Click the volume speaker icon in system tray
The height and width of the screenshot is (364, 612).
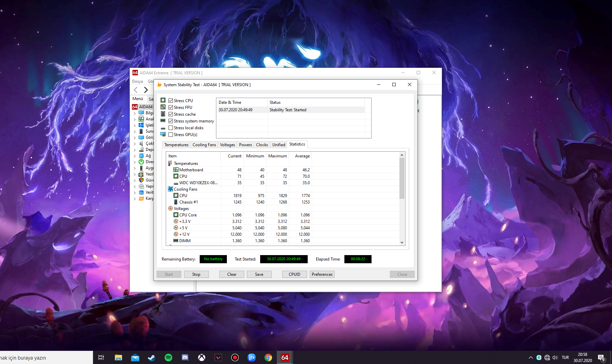(555, 358)
